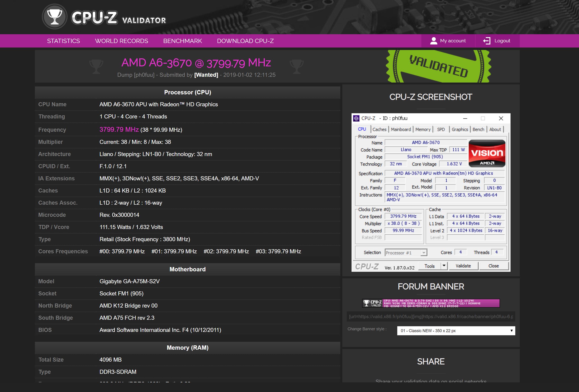
Task: Open submitter profile [Wanted]
Action: tap(206, 75)
